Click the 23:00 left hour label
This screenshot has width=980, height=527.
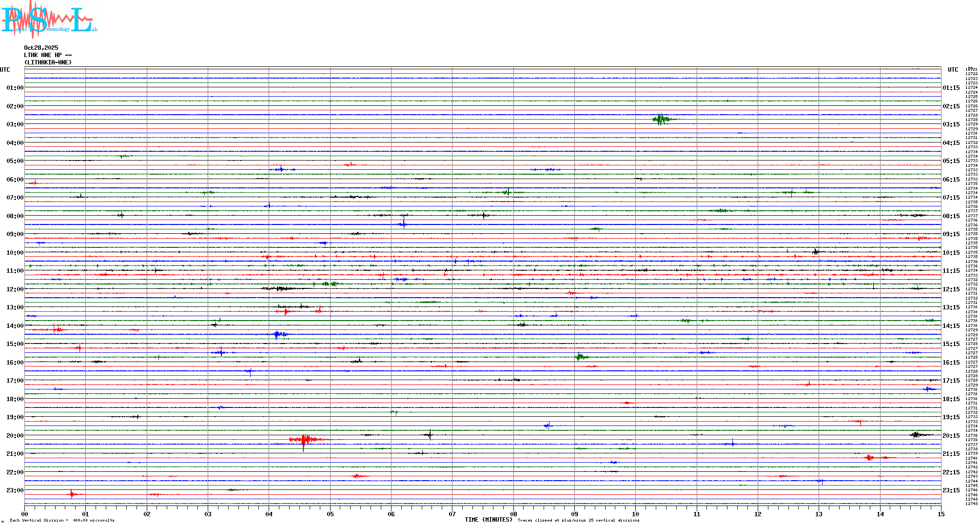point(15,490)
